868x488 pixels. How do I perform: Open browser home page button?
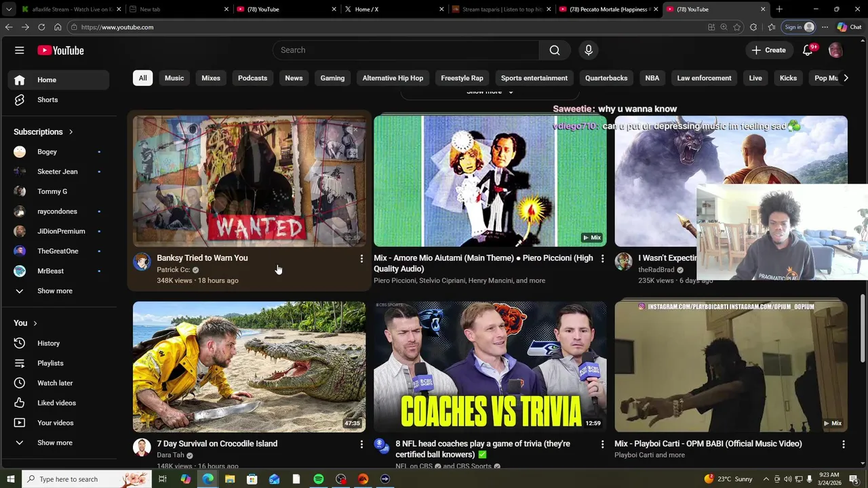58,27
